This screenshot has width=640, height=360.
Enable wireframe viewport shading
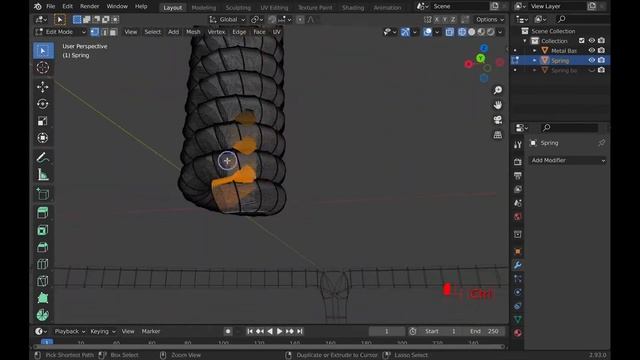(x=462, y=32)
